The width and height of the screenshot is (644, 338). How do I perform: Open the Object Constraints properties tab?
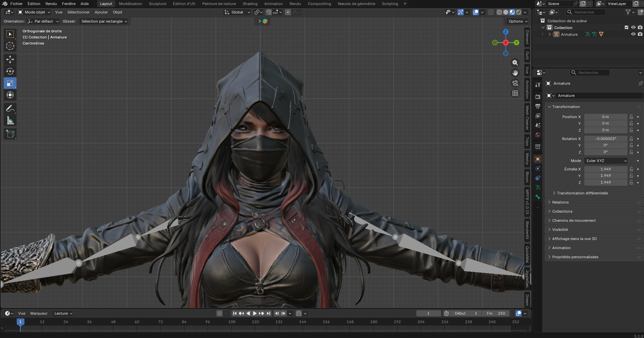click(538, 178)
